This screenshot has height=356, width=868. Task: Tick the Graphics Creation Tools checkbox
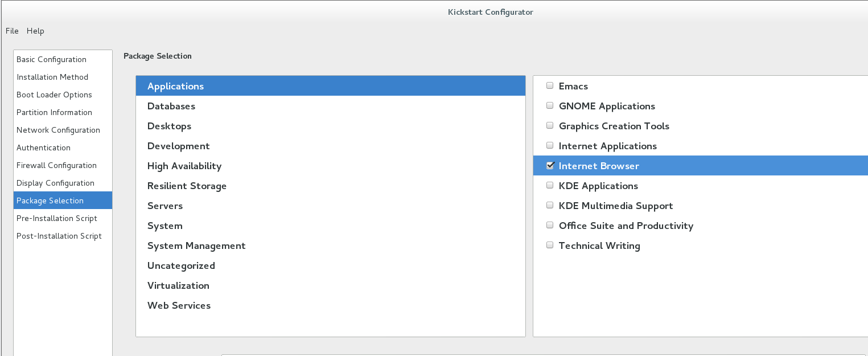tap(550, 126)
